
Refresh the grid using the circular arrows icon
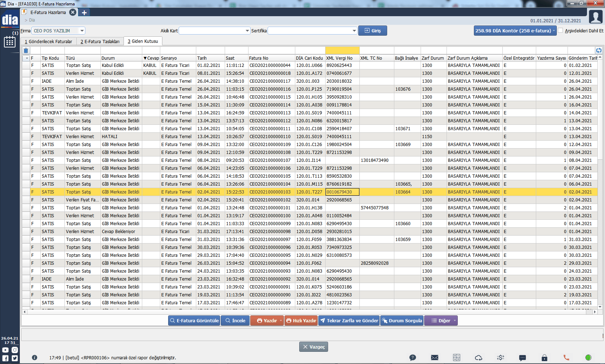599,50
